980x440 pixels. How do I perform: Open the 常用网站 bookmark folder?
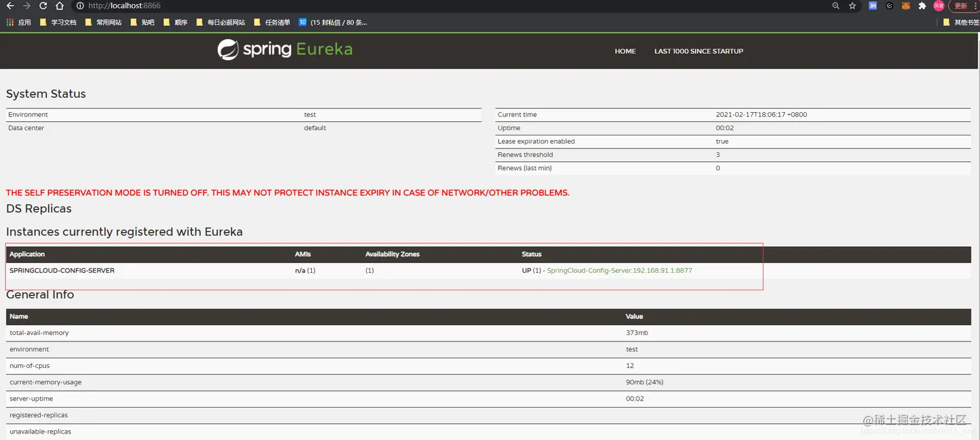pyautogui.click(x=104, y=22)
